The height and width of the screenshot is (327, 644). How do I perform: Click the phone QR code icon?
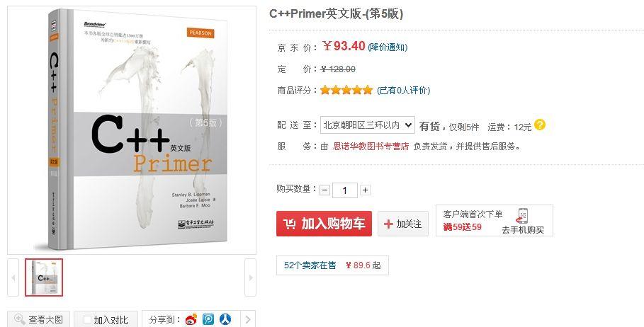point(522,216)
